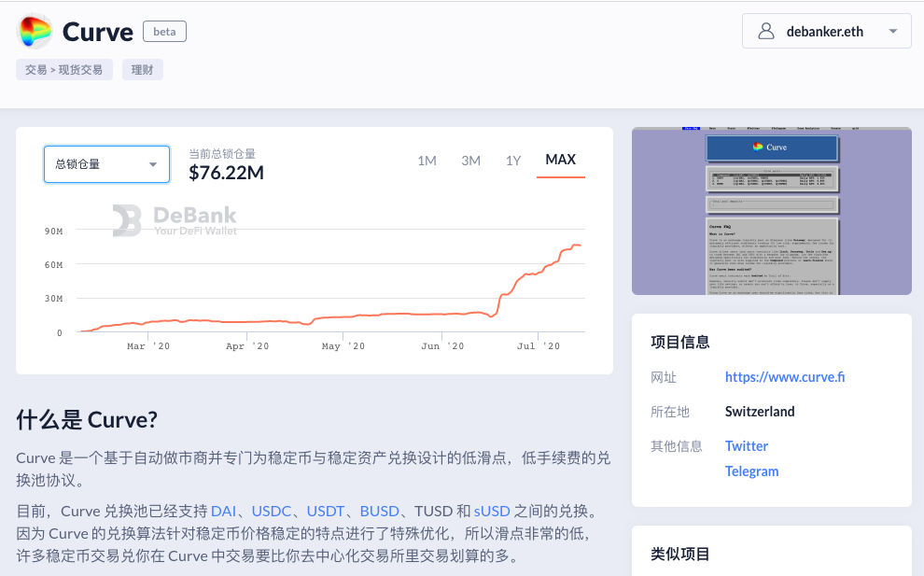Screen dimensions: 924x576
Task: Open the Twitter link
Action: tap(746, 445)
